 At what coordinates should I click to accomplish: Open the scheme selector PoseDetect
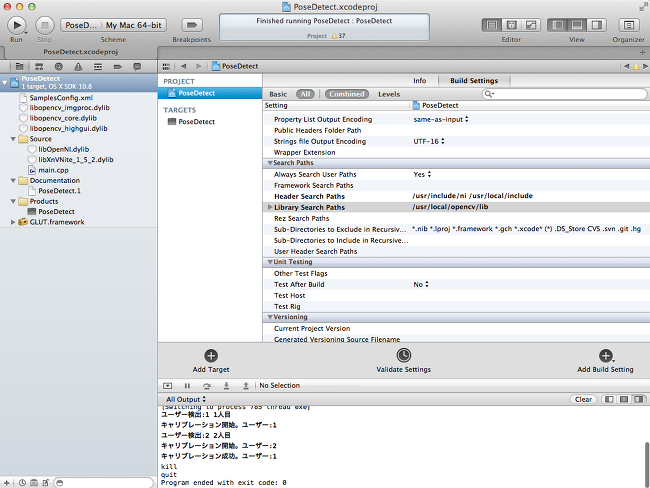coord(81,25)
